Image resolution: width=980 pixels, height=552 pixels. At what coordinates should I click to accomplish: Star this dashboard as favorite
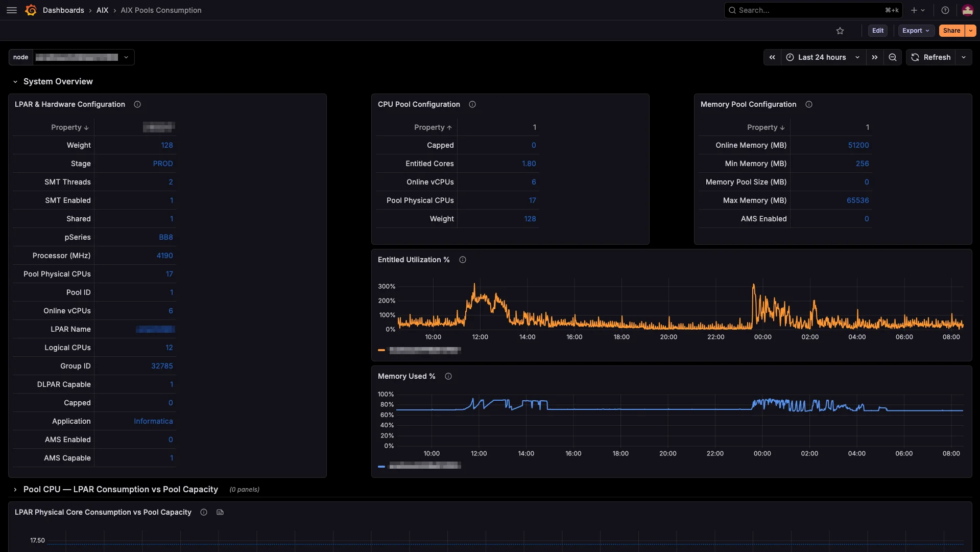point(840,31)
